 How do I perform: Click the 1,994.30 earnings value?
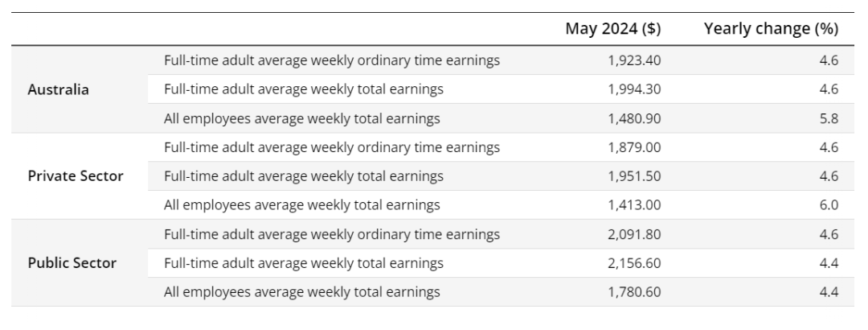click(x=635, y=89)
